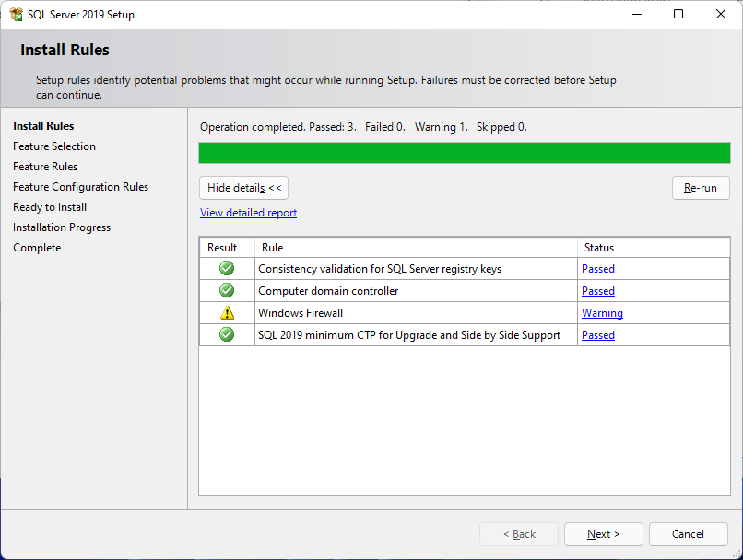This screenshot has width=743, height=560.
Task: Cancel the SQL Server setup
Action: click(x=688, y=534)
